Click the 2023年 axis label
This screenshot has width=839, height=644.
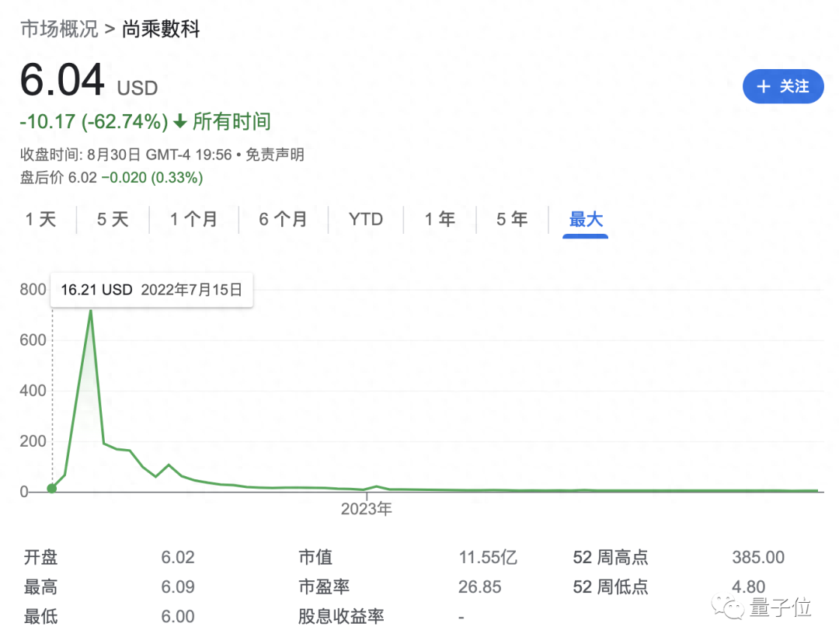pos(366,510)
